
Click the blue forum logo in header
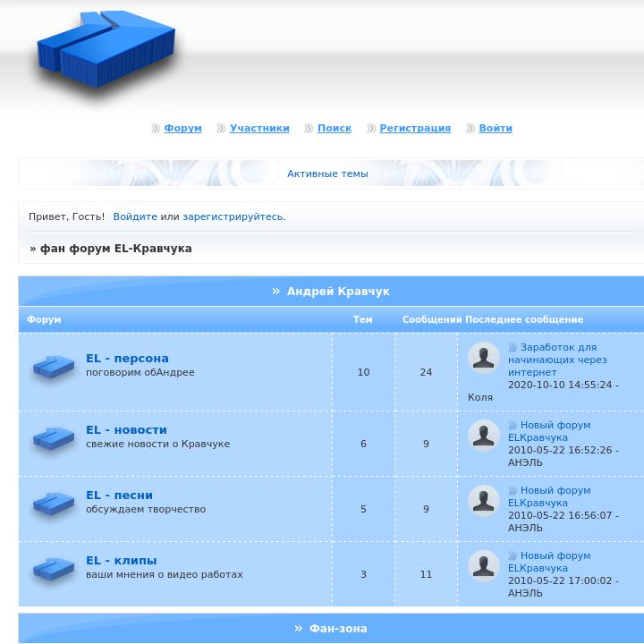106,48
